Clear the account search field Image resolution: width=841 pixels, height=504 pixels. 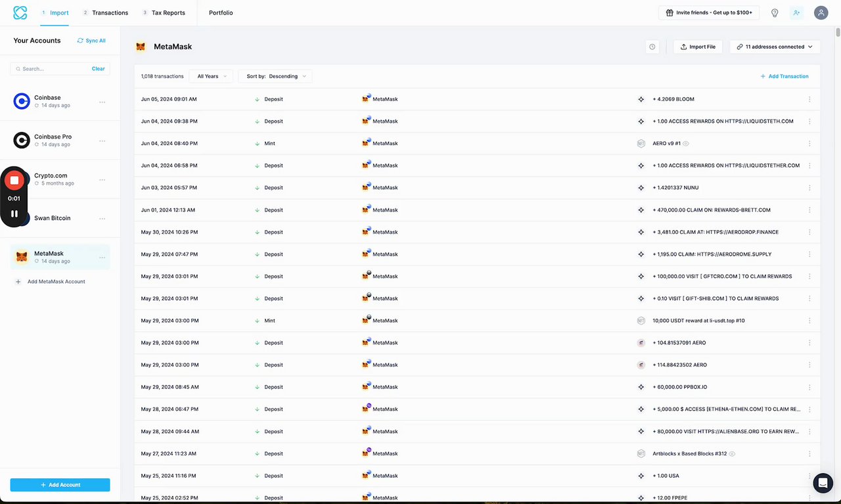(99, 69)
